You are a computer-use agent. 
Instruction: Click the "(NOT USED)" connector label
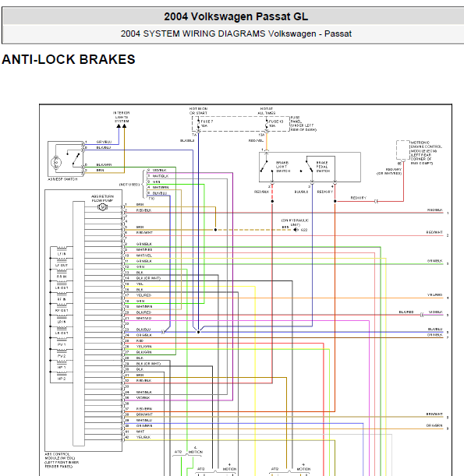pyautogui.click(x=129, y=185)
